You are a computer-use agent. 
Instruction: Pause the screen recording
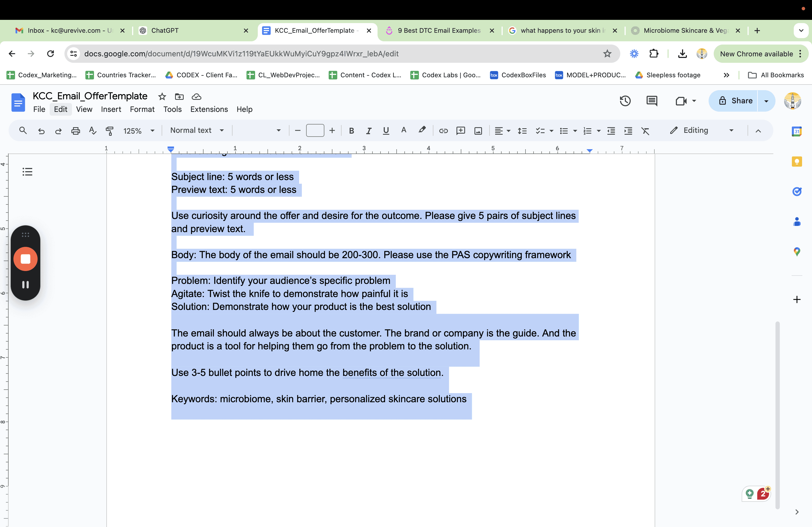tap(26, 285)
